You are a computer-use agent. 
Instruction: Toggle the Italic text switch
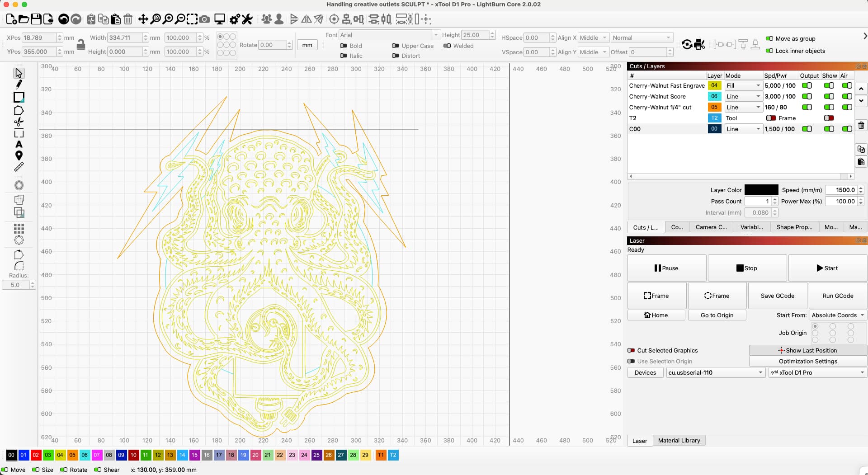point(344,56)
